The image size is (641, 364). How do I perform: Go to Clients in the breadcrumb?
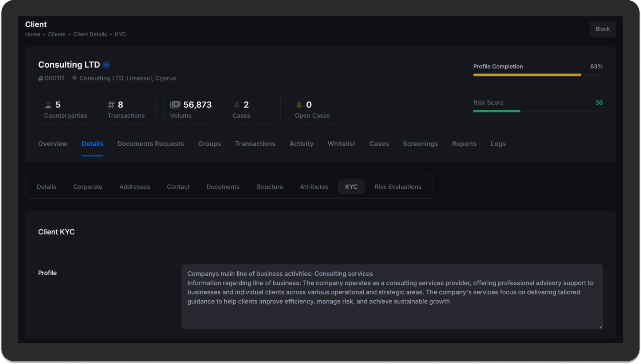pos(57,34)
